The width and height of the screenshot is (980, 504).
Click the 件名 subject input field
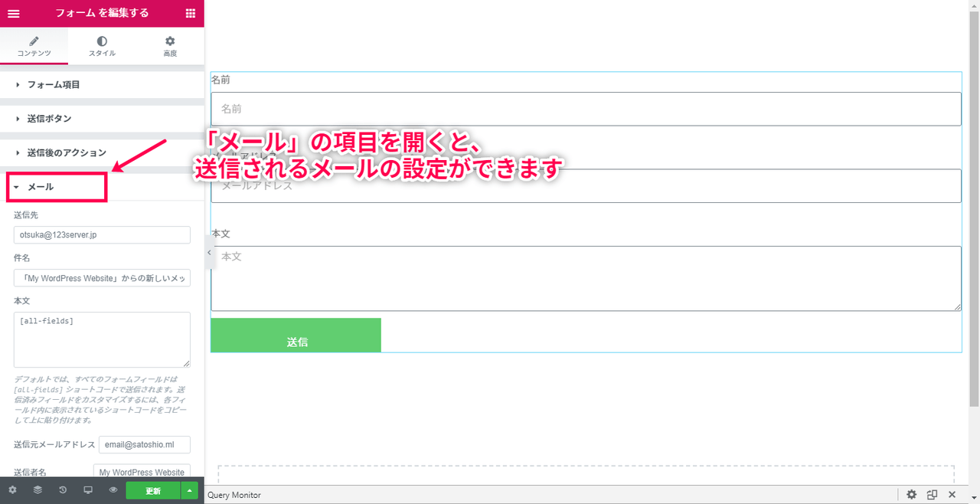[102, 278]
